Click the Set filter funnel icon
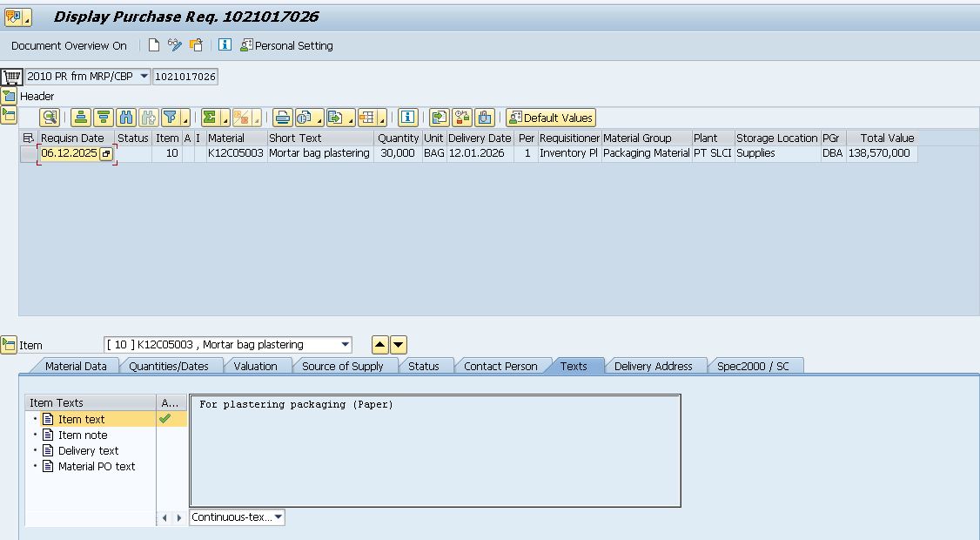Viewport: 980px width, 540px height. point(171,118)
